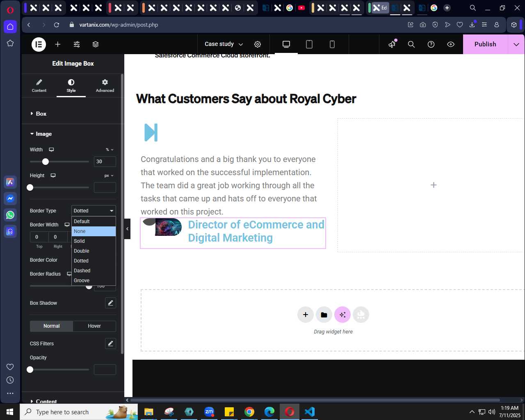Click the Height value field
Viewport: 525px width, 420px height.
105,187
